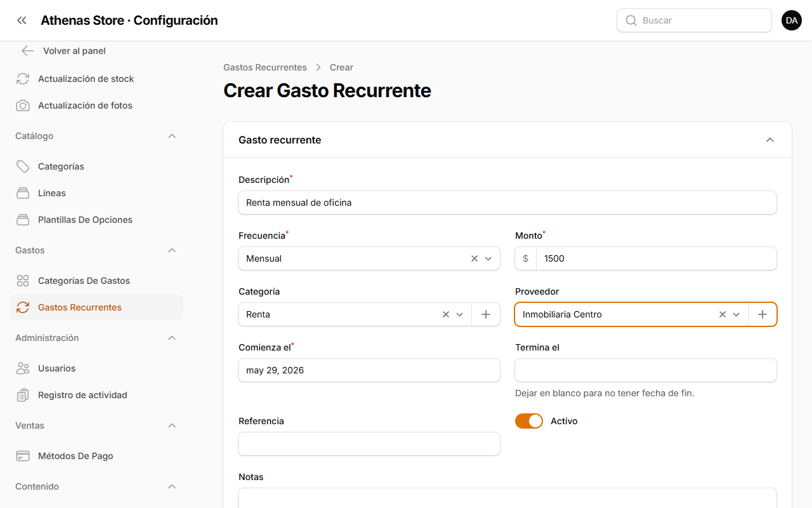
Task: Click the Crear Gasto Recurrente heading
Action: pyautogui.click(x=327, y=91)
